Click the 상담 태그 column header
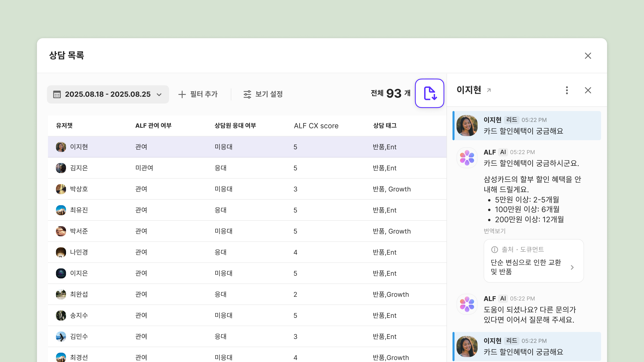Viewport: 644px width, 362px height. (x=385, y=126)
